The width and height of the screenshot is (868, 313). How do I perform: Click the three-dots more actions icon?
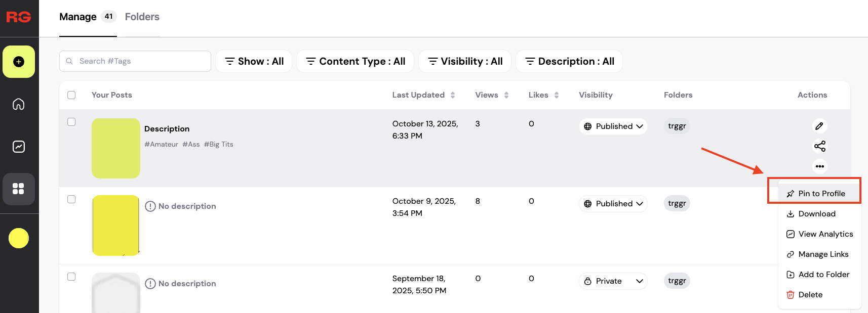click(x=819, y=166)
